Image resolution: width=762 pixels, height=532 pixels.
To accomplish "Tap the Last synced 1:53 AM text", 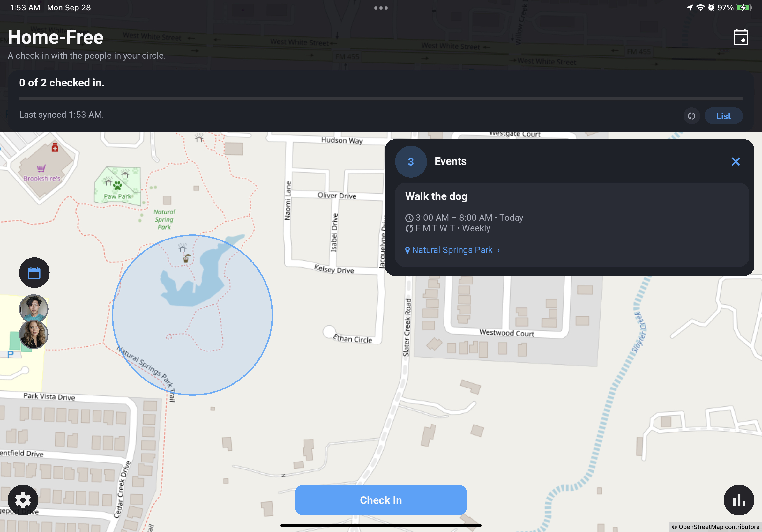I will tap(61, 115).
